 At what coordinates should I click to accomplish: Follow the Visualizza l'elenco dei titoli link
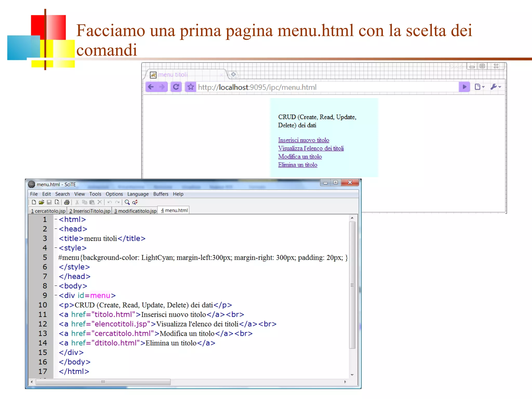tap(311, 148)
